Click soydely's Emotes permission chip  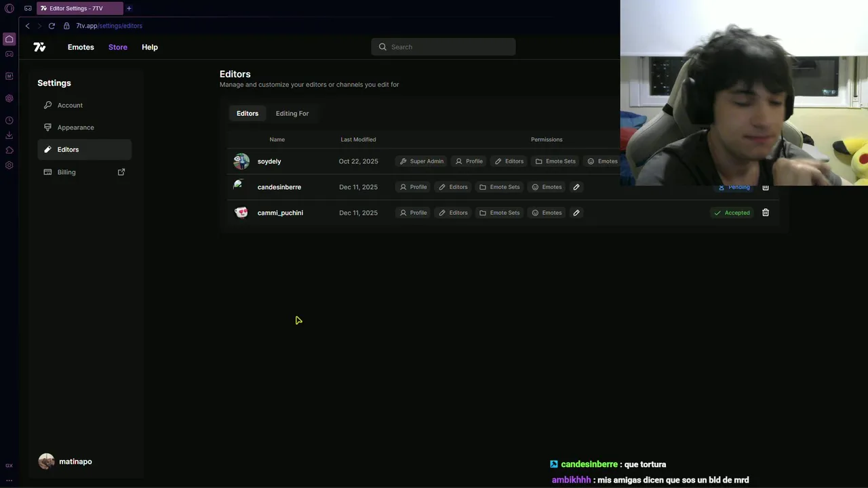602,161
